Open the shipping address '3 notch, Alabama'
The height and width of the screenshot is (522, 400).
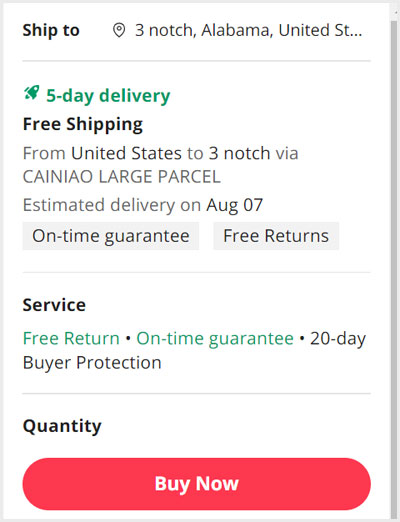click(x=248, y=30)
